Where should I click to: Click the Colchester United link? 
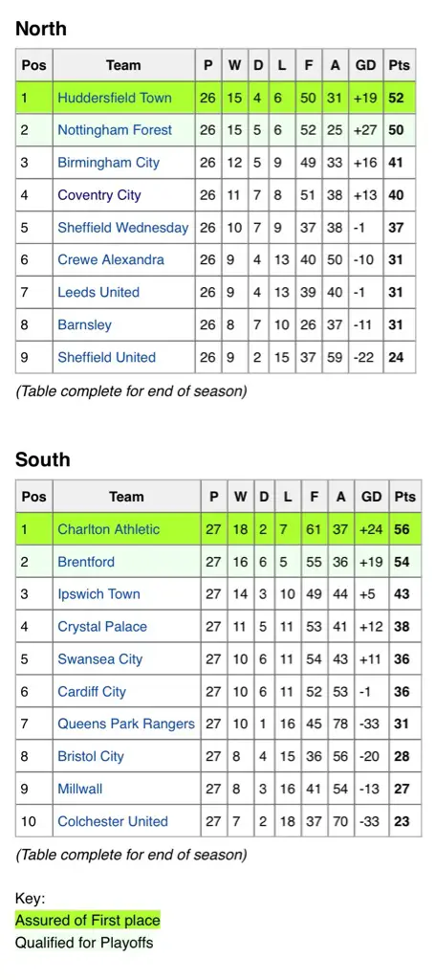[113, 821]
